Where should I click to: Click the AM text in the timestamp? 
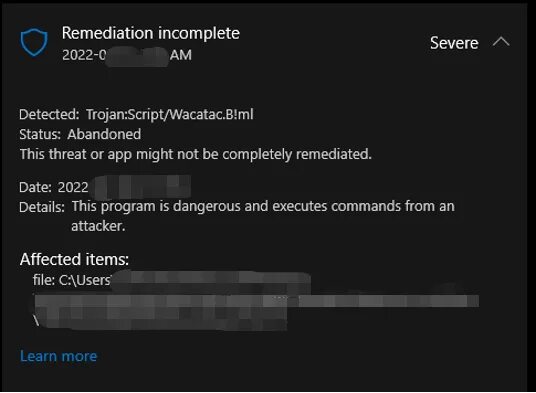[x=180, y=55]
